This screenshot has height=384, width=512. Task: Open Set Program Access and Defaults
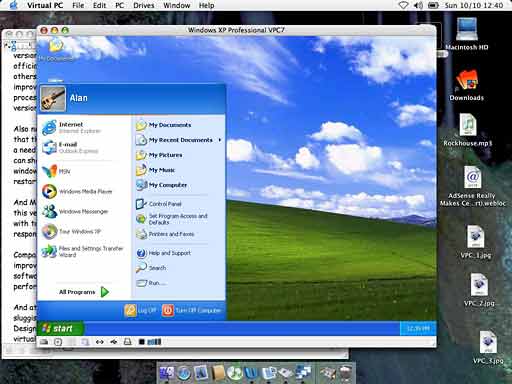(172, 219)
